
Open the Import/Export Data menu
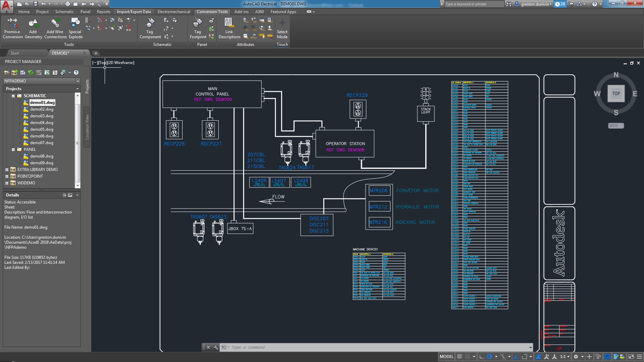(x=133, y=11)
